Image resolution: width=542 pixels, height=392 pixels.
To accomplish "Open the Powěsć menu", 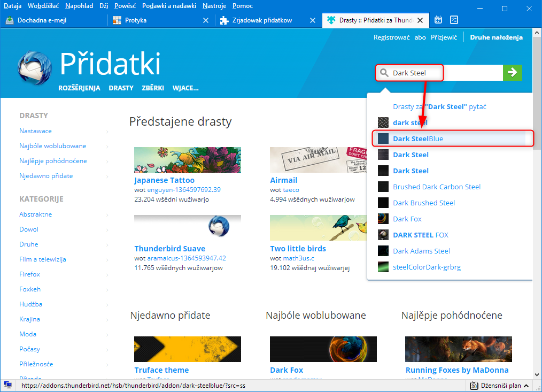I will point(125,6).
